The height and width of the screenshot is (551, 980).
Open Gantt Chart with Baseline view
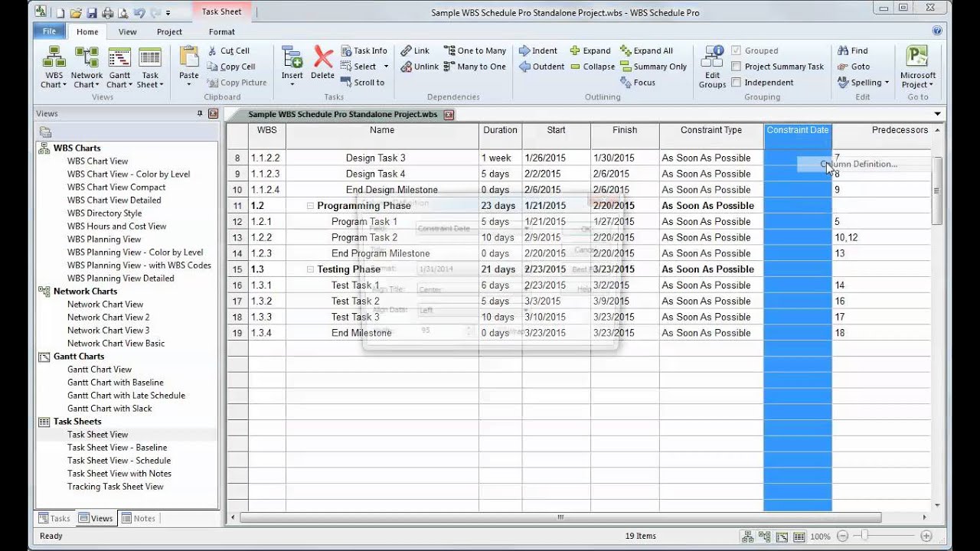click(x=116, y=383)
